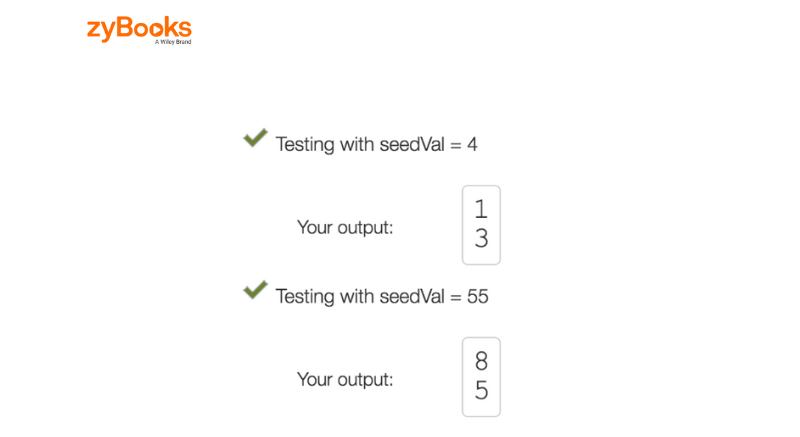Click the number 1 in the first output
Viewport: 800px width, 437px height.
coord(481,209)
